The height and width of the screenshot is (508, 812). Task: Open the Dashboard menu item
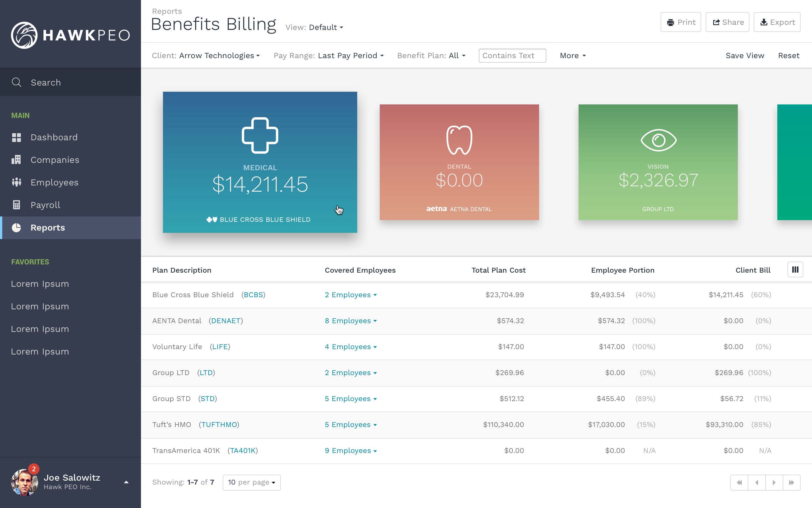click(x=70, y=137)
